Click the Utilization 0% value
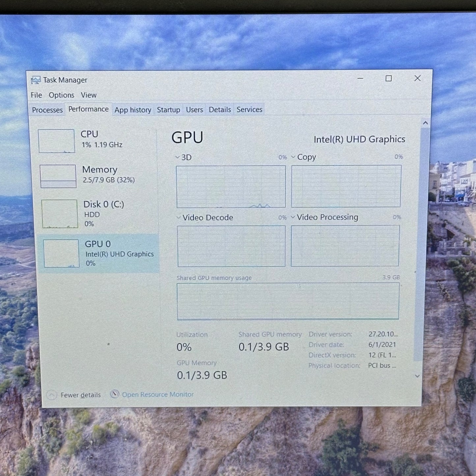 [x=184, y=347]
